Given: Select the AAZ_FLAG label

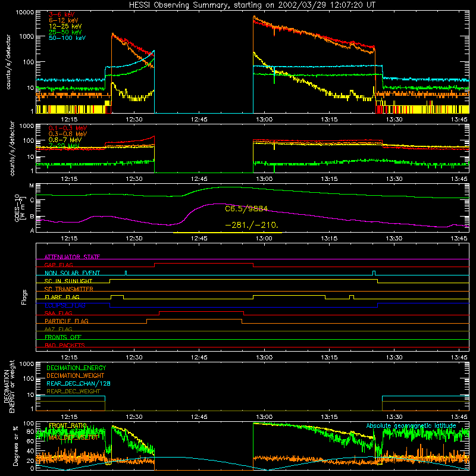Looking at the screenshot, I should (x=58, y=330).
